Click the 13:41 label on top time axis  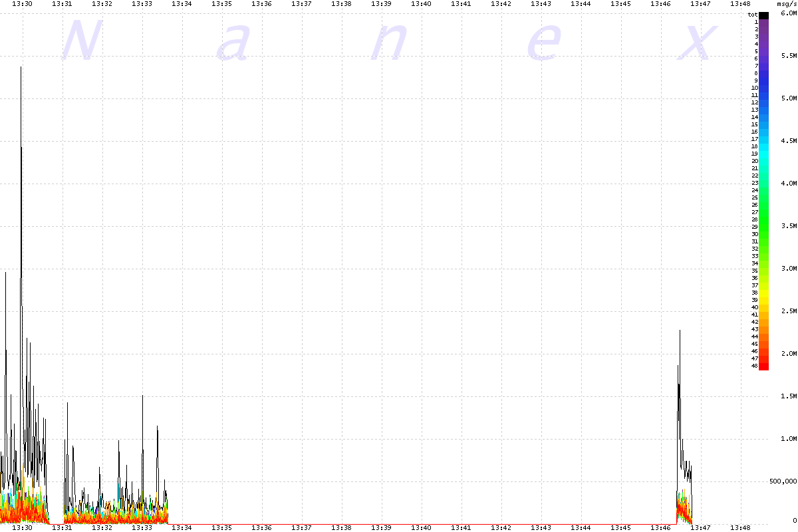pyautogui.click(x=461, y=4)
